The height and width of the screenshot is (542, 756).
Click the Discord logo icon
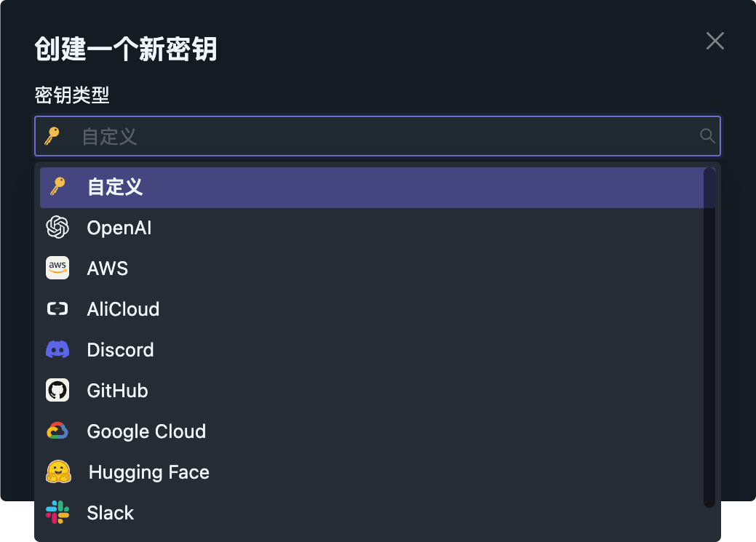coord(57,350)
